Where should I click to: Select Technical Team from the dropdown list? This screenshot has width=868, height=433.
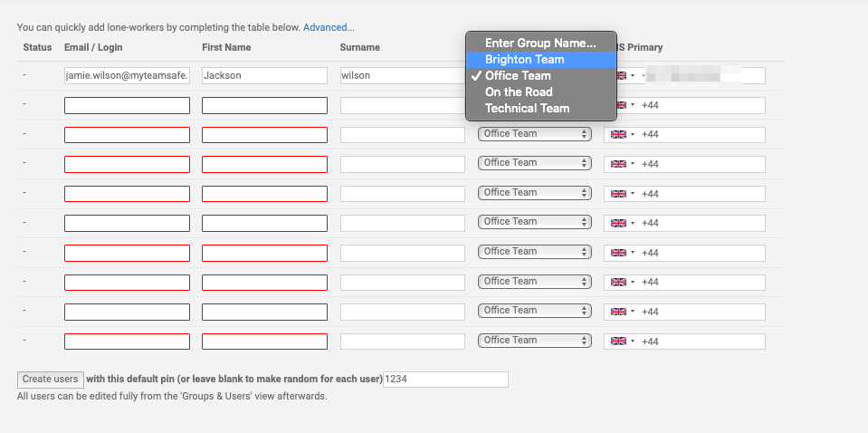(x=541, y=109)
